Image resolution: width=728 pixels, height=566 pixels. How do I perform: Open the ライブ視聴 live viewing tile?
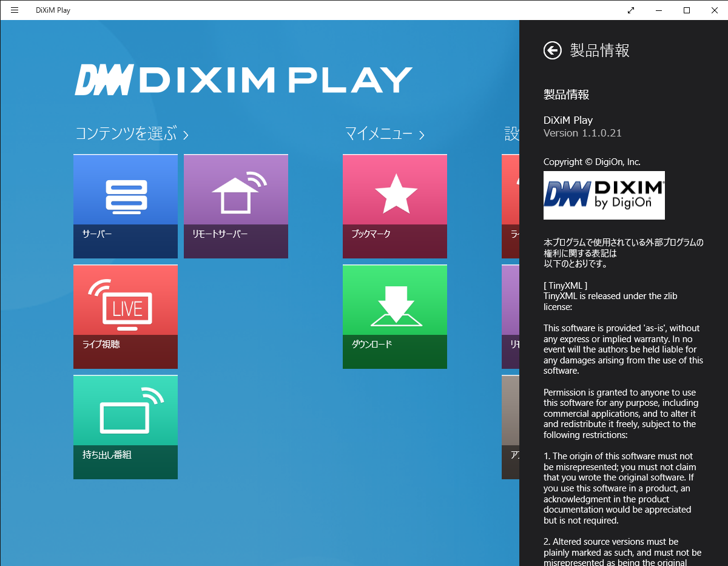125,316
